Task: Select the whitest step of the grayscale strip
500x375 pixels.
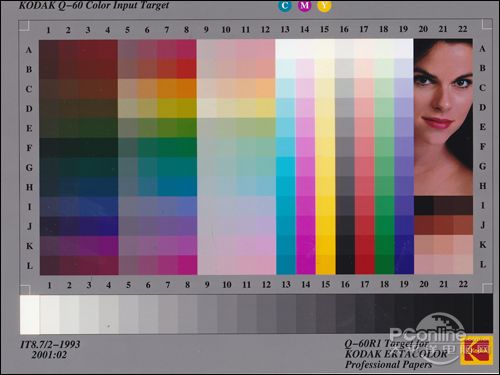Action: tap(30, 314)
